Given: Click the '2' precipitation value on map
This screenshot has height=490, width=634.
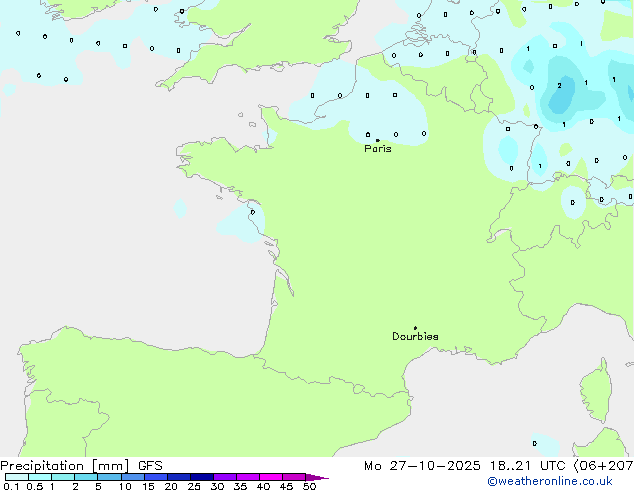Looking at the screenshot, I should click(559, 85).
